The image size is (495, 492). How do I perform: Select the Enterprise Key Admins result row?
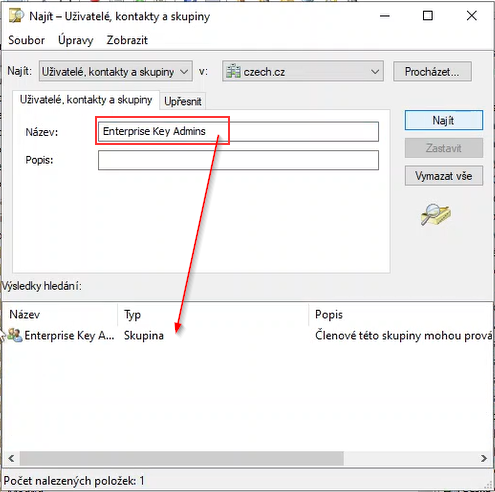click(247, 335)
